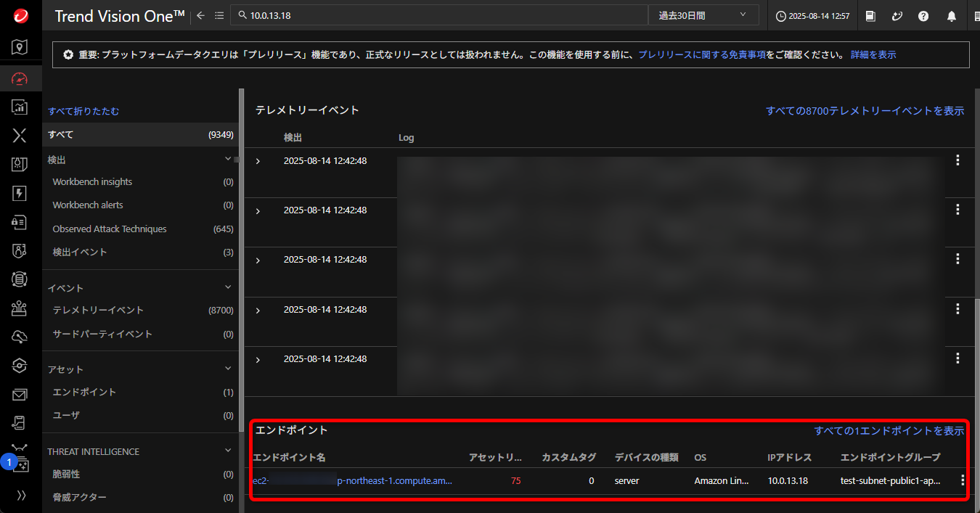Click the エンドポイント名 column header
Screen dimensions: 980x513
pos(289,457)
